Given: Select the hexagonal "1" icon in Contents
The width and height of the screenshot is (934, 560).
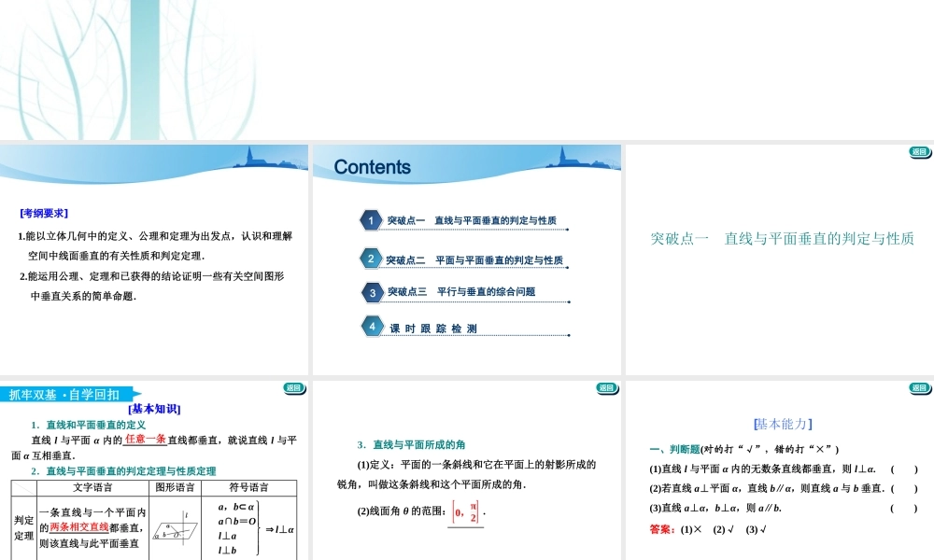Looking at the screenshot, I should (x=370, y=219).
